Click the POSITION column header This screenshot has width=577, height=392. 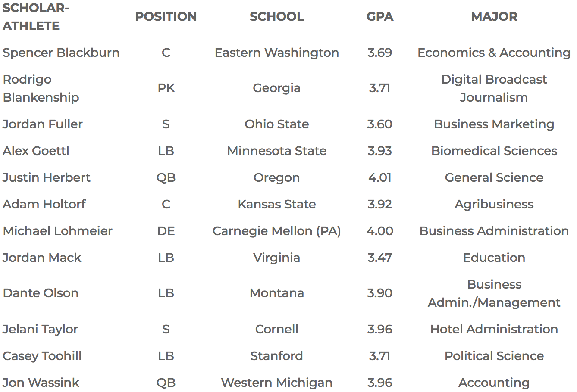(x=166, y=16)
